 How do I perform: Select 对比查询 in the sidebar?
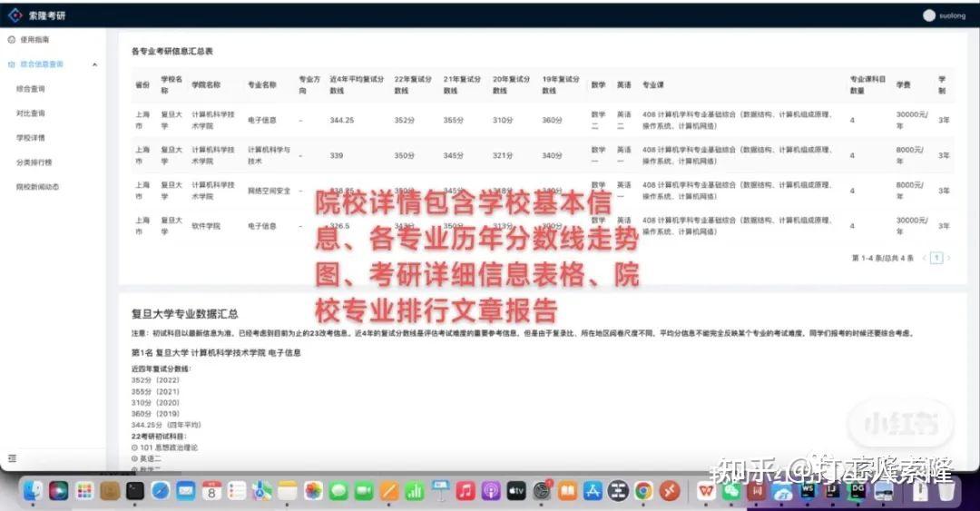31,113
